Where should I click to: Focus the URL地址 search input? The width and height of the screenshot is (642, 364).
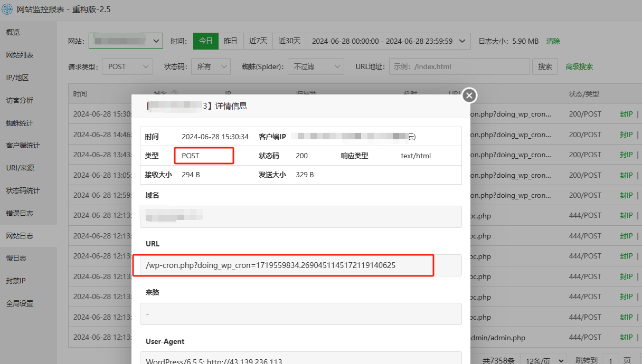tap(459, 66)
